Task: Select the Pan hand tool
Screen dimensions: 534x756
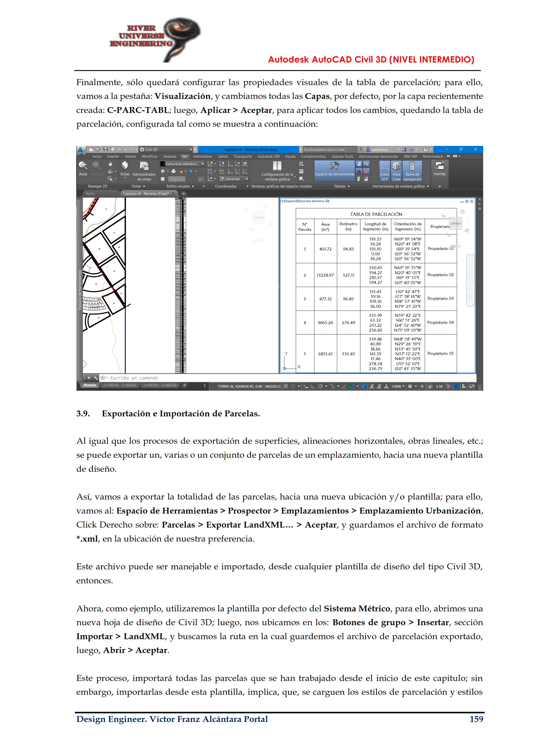Action: pos(110,164)
